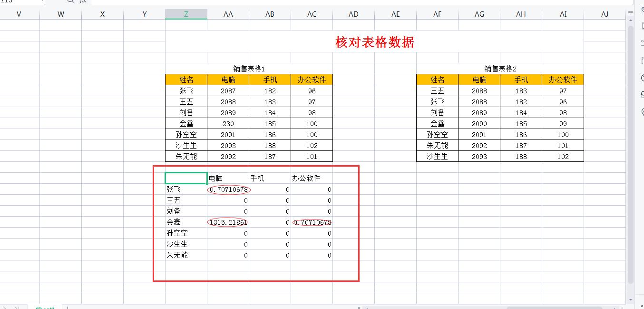
Task: Click 手机 header in the result area
Action: coord(270,178)
